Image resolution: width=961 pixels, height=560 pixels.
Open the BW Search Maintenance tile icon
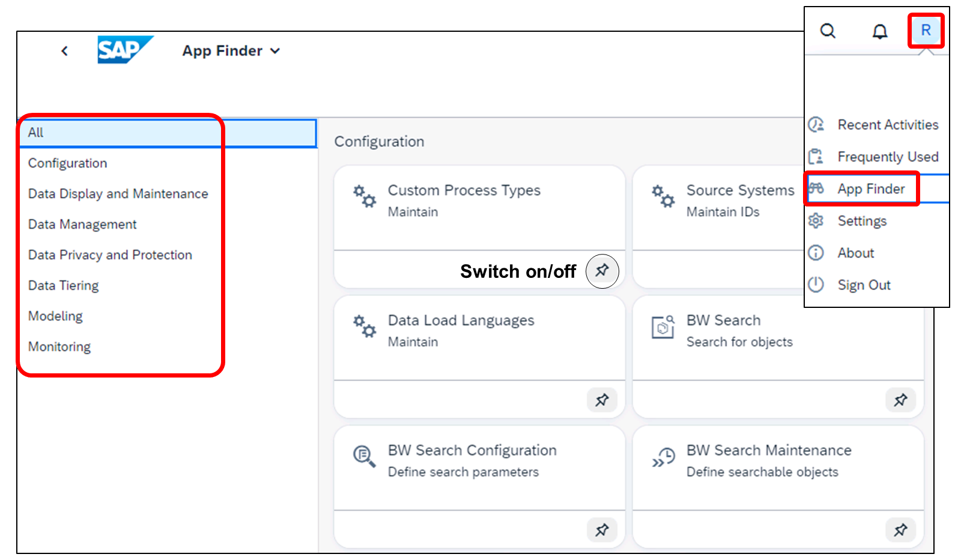pyautogui.click(x=664, y=457)
